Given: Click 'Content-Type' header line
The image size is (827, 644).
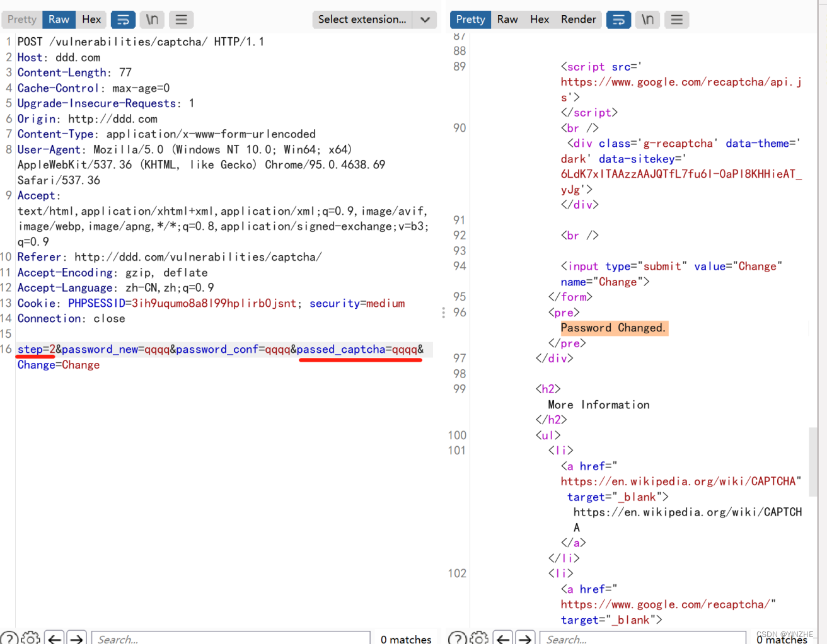Looking at the screenshot, I should (166, 134).
